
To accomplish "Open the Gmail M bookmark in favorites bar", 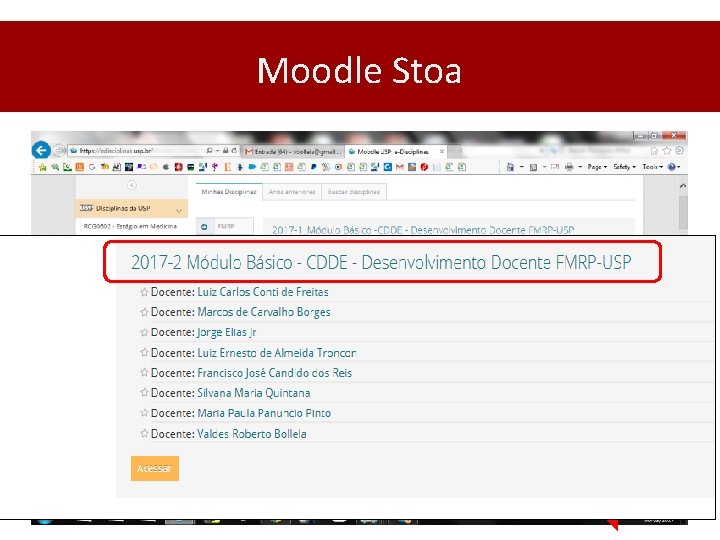I will [x=399, y=167].
